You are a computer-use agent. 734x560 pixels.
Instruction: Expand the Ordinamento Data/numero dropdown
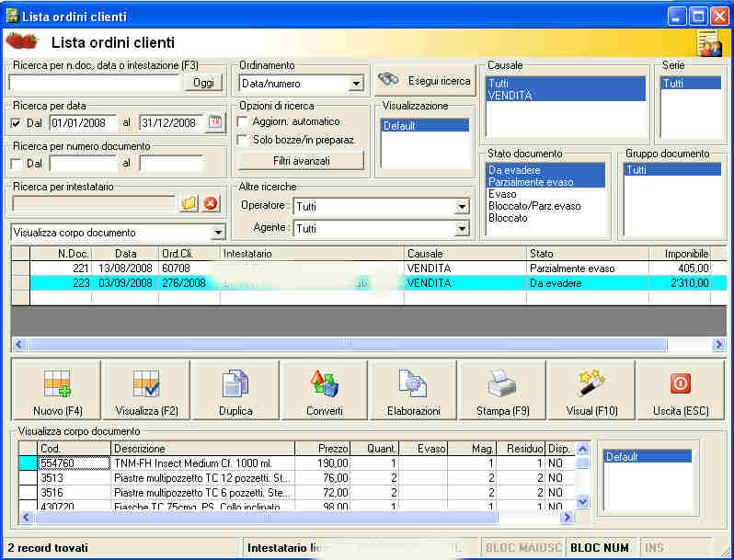[357, 84]
